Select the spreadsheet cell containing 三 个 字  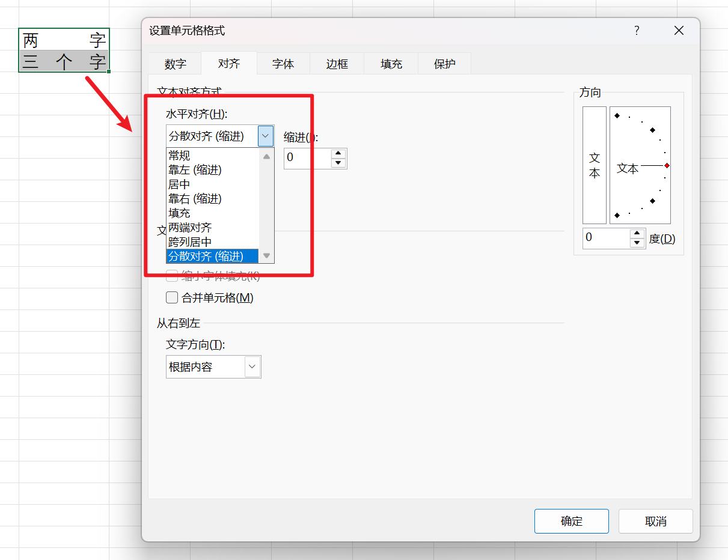click(64, 61)
